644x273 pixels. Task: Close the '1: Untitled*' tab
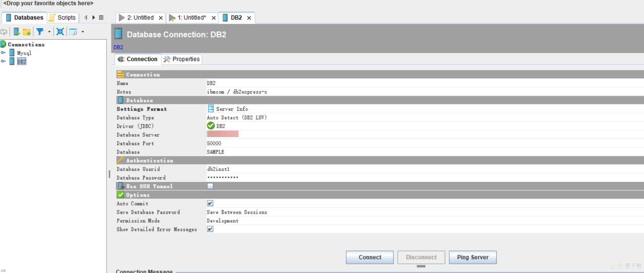pos(214,18)
